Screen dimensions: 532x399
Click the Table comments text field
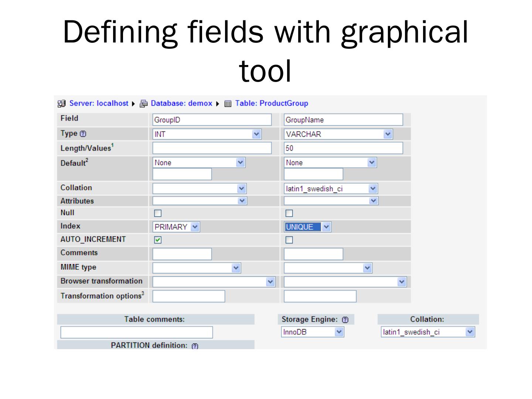click(x=136, y=332)
